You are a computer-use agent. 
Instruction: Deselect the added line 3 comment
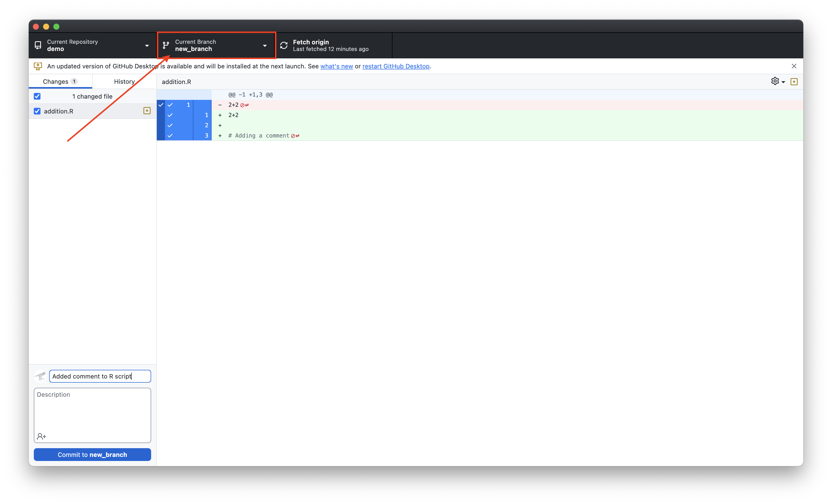(x=170, y=136)
